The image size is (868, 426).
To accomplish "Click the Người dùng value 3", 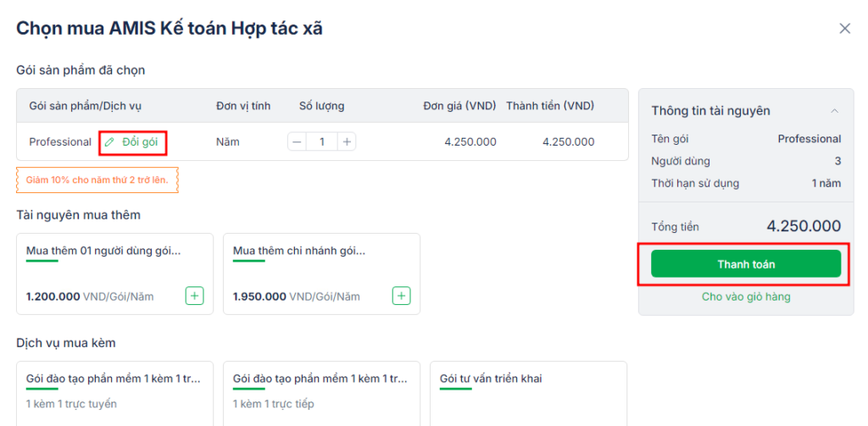I will [x=838, y=161].
